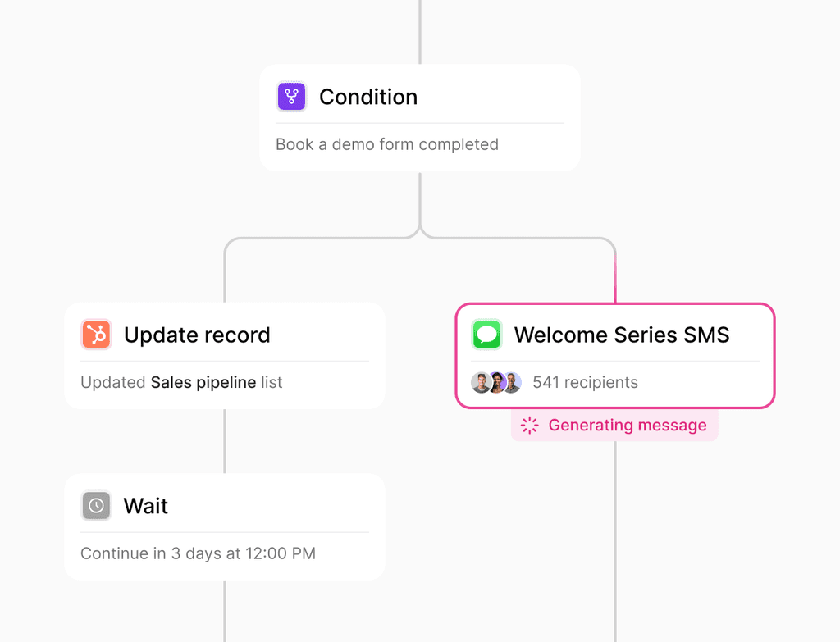This screenshot has height=642, width=840.
Task: Click the purple Condition branch icon
Action: pyautogui.click(x=291, y=96)
